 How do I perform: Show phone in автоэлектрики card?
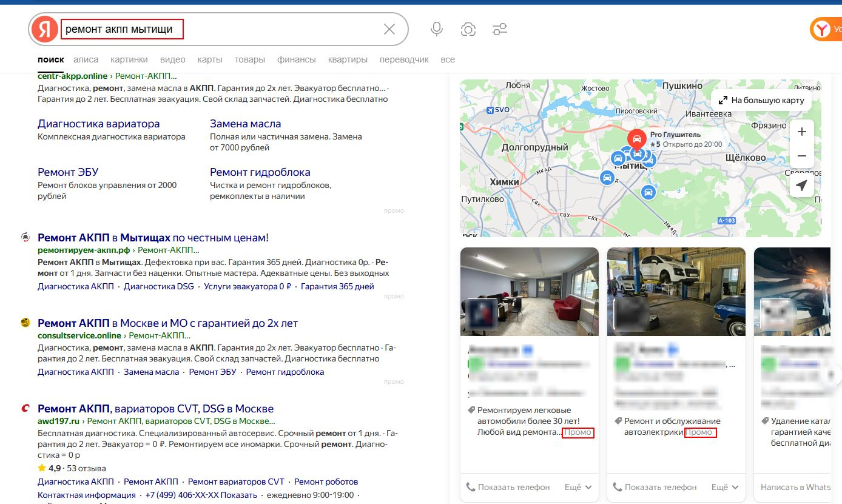tap(655, 487)
